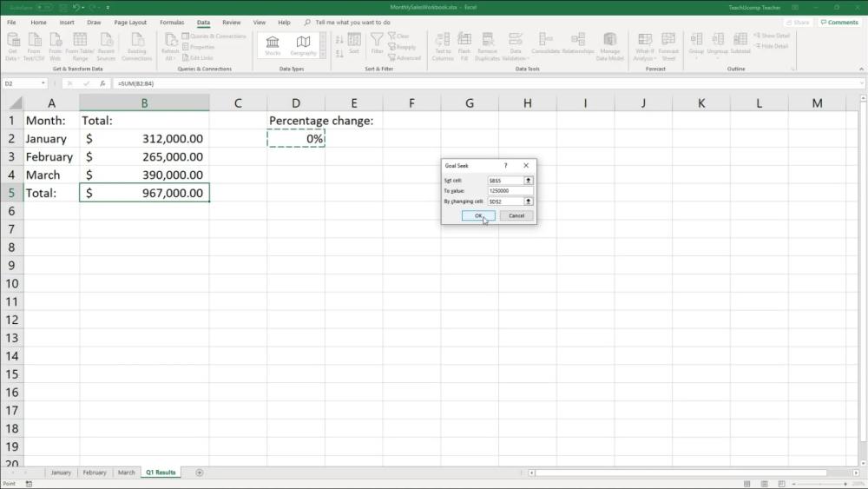Viewport: 868px width, 489px height.
Task: Click the From Web icon
Action: 56,46
